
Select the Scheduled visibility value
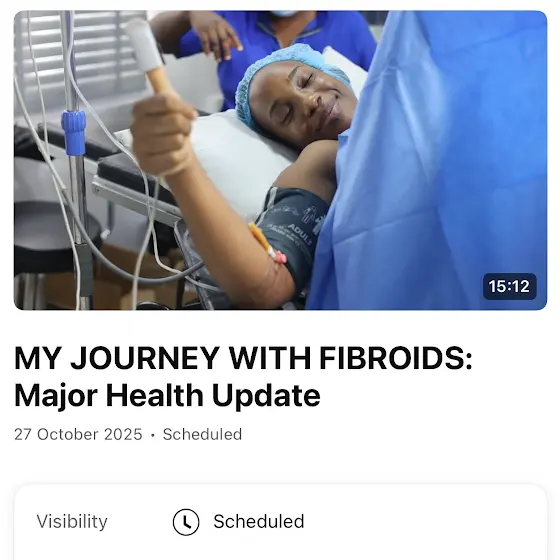(259, 521)
